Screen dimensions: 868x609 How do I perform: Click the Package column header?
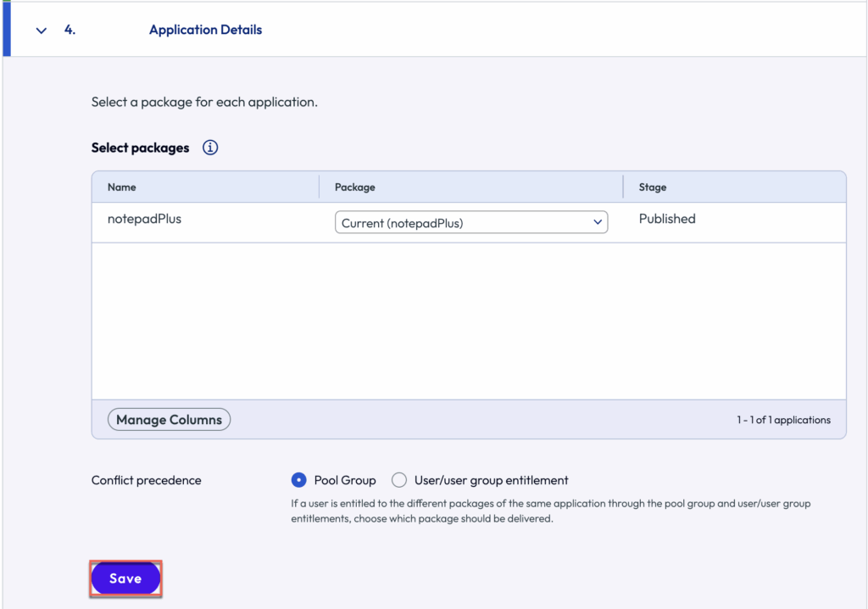tap(354, 187)
